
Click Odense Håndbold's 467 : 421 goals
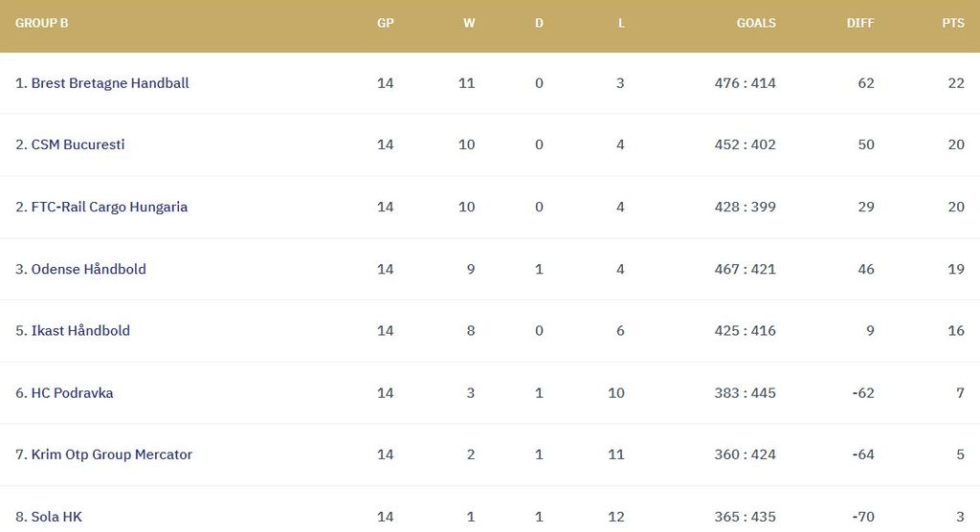[x=745, y=269]
